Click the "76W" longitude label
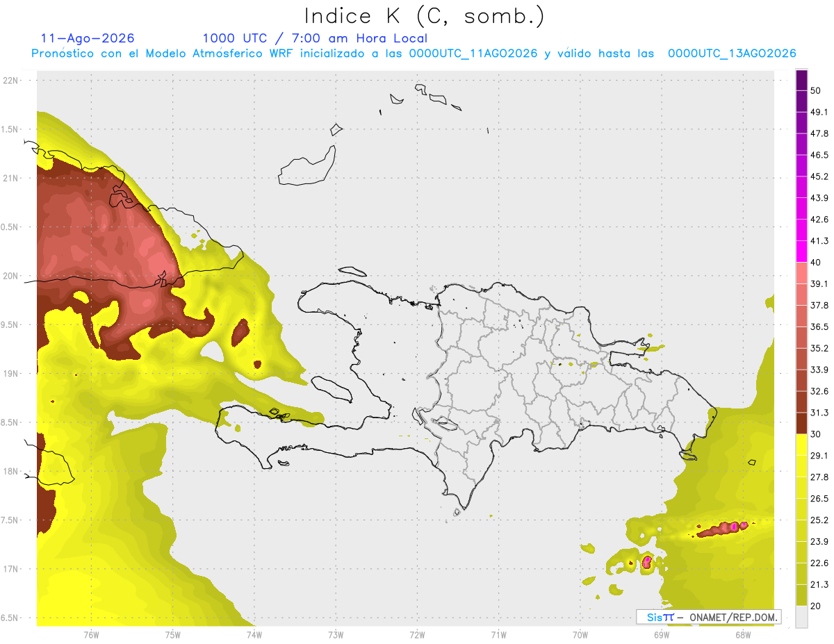The height and width of the screenshot is (644, 834). click(x=91, y=634)
